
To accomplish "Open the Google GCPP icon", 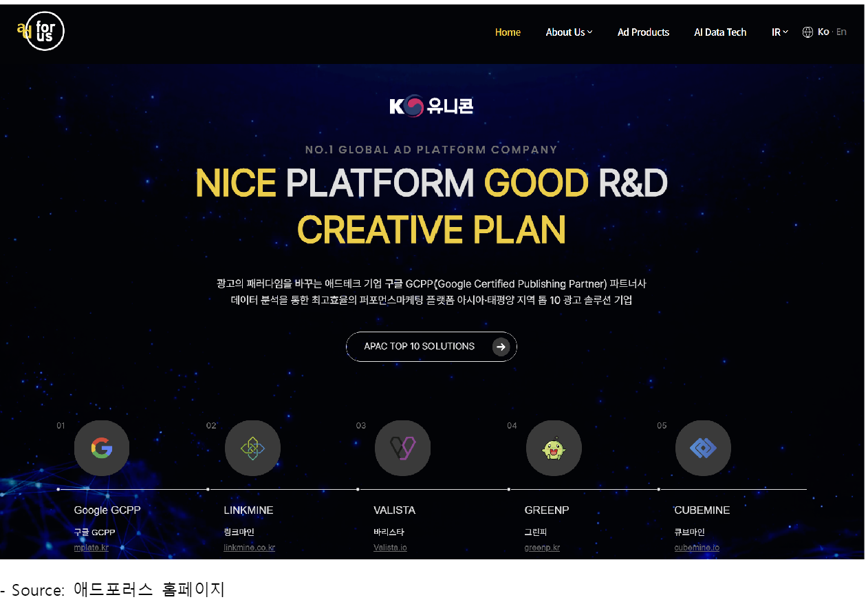I will [102, 449].
